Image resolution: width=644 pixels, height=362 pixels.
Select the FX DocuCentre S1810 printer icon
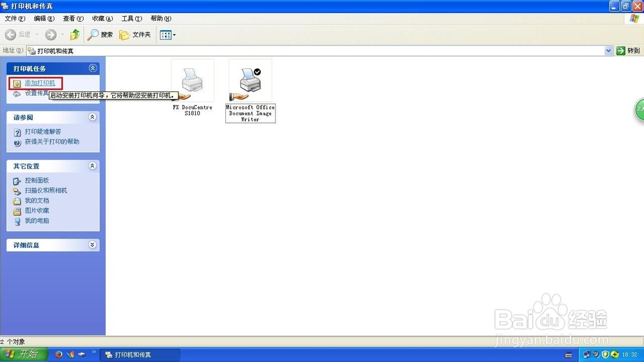(192, 81)
